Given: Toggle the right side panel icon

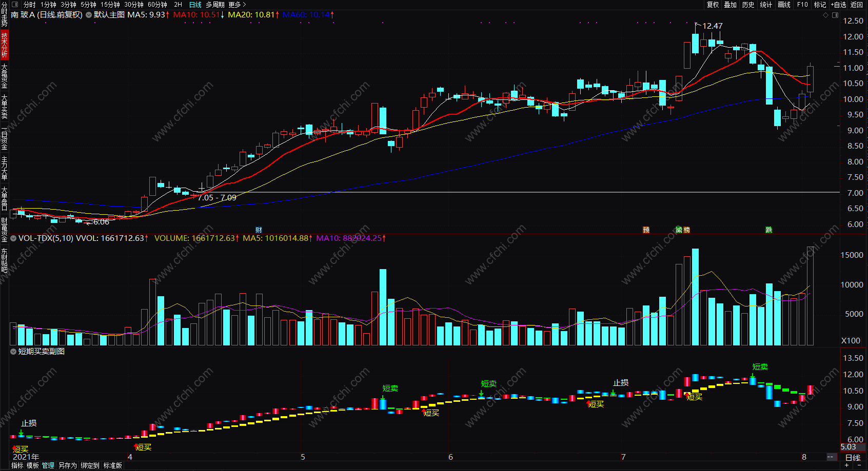Looking at the screenshot, I should [835, 15].
